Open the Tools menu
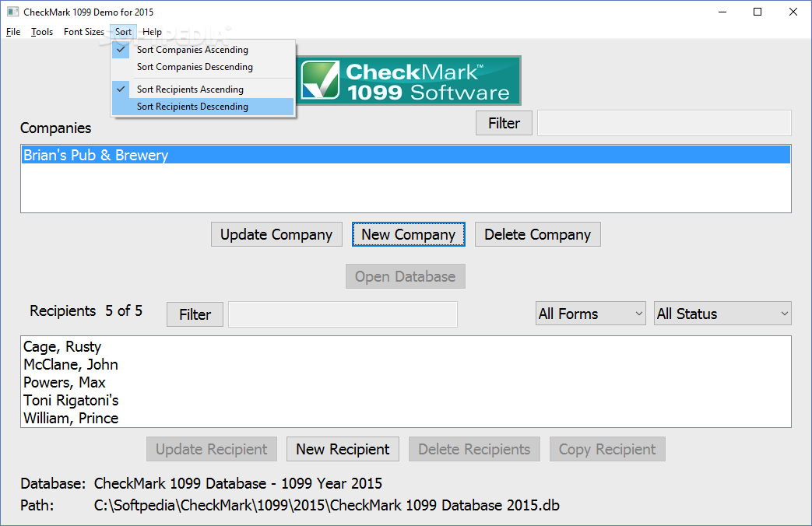 pyautogui.click(x=42, y=32)
